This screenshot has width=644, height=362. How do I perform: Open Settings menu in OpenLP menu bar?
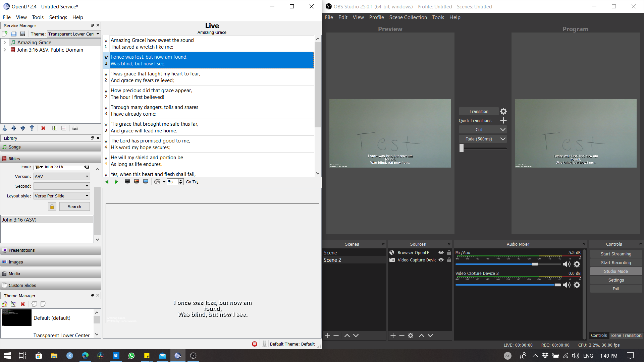(x=58, y=17)
